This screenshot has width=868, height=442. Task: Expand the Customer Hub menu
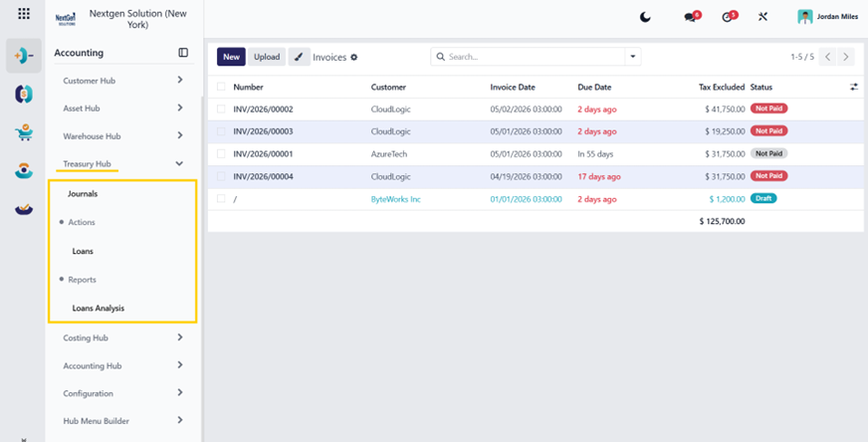tap(122, 81)
